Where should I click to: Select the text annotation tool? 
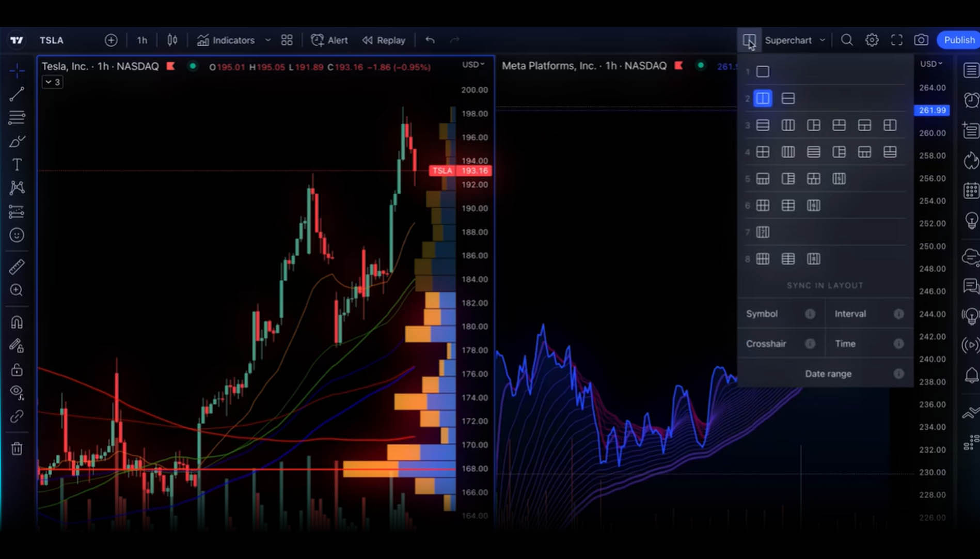click(17, 165)
